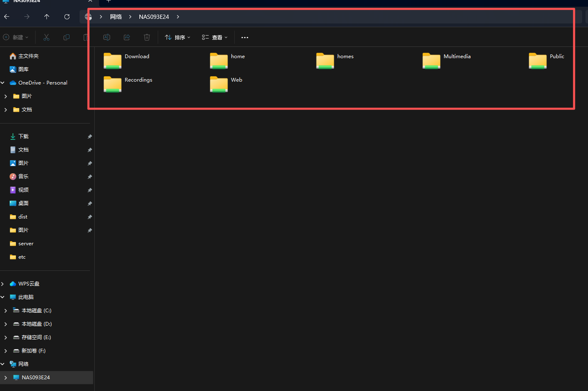Viewport: 588px width, 391px height.
Task: Click the Copy icon in toolbar
Action: (66, 37)
